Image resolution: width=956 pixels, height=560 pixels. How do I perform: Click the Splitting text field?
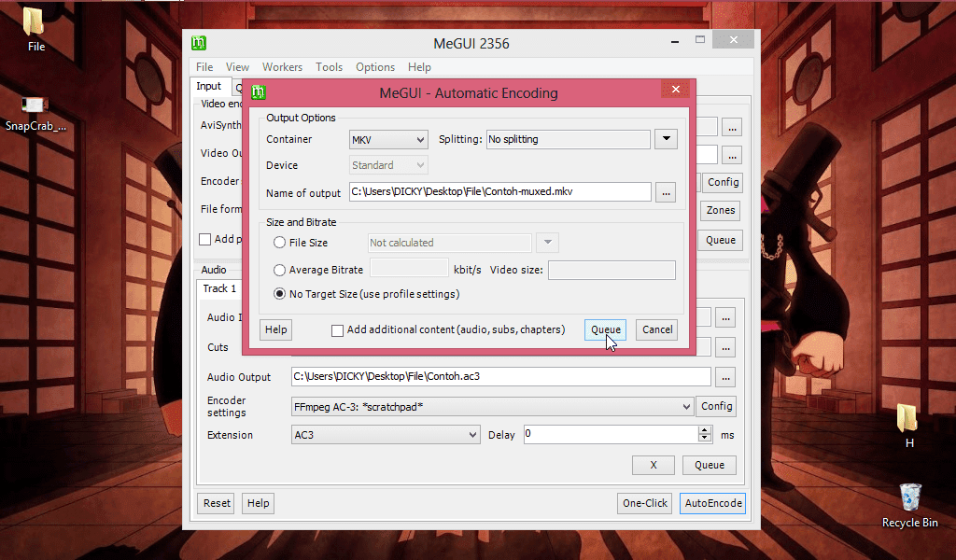point(569,140)
